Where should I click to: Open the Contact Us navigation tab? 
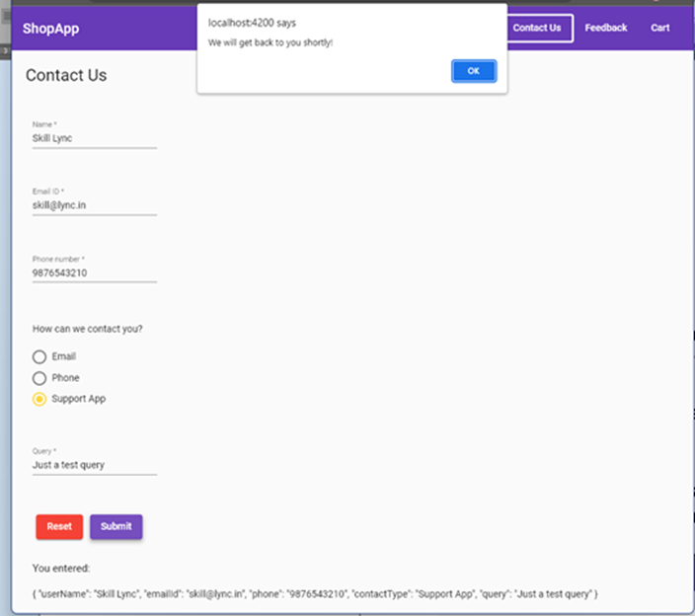point(537,28)
